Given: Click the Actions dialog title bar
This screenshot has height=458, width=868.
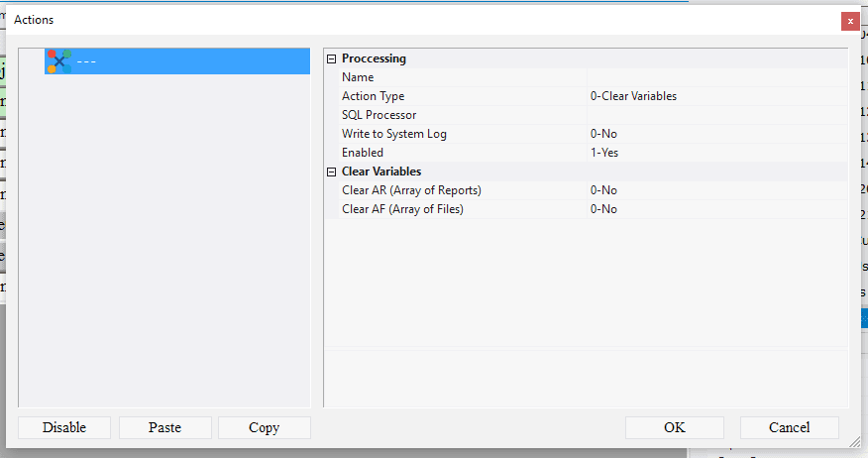Looking at the screenshot, I should [396, 20].
